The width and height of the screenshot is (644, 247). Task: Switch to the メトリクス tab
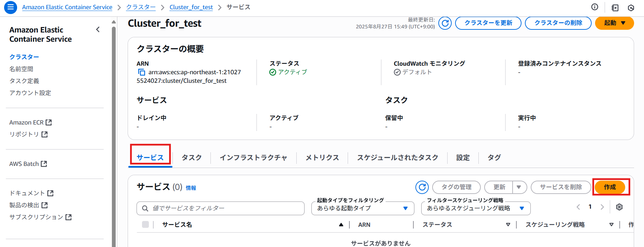pyautogui.click(x=322, y=157)
